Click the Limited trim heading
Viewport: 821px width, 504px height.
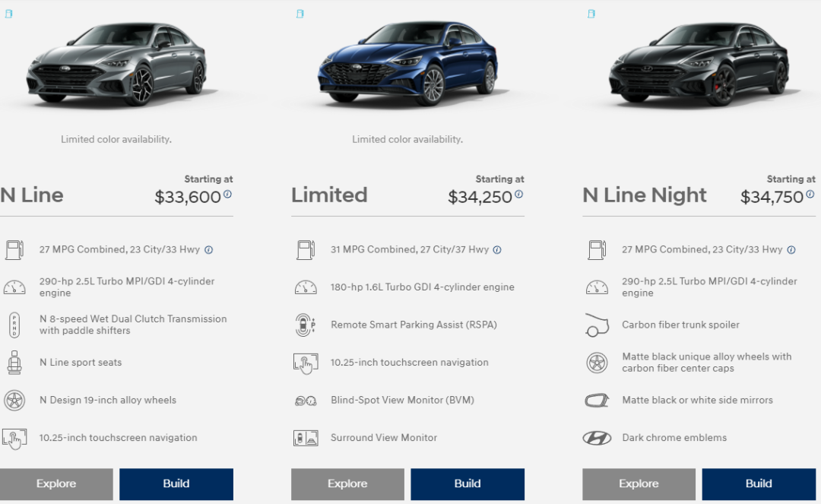[329, 195]
